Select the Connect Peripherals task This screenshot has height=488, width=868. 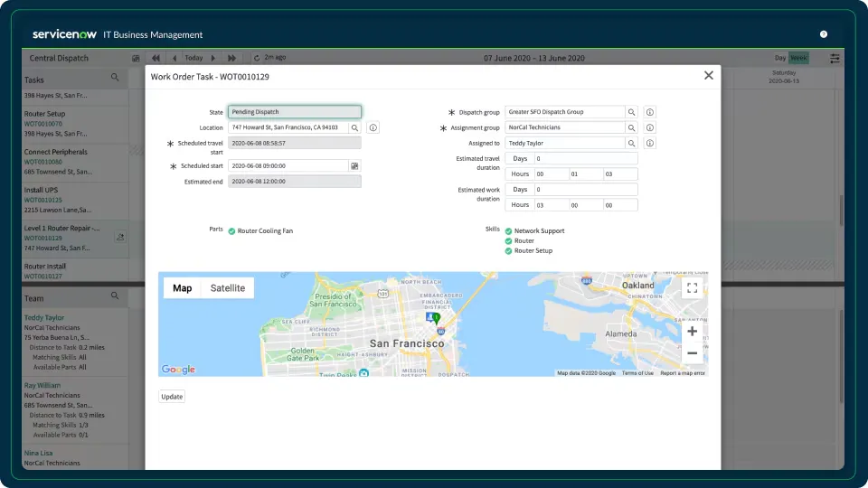[x=75, y=162]
